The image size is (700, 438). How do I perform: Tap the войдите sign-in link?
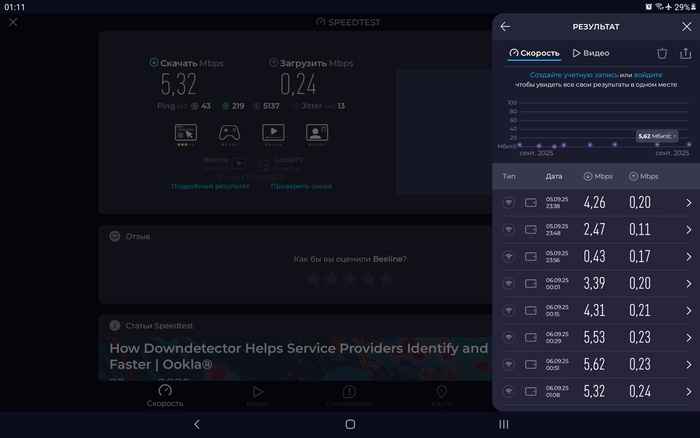(648, 75)
